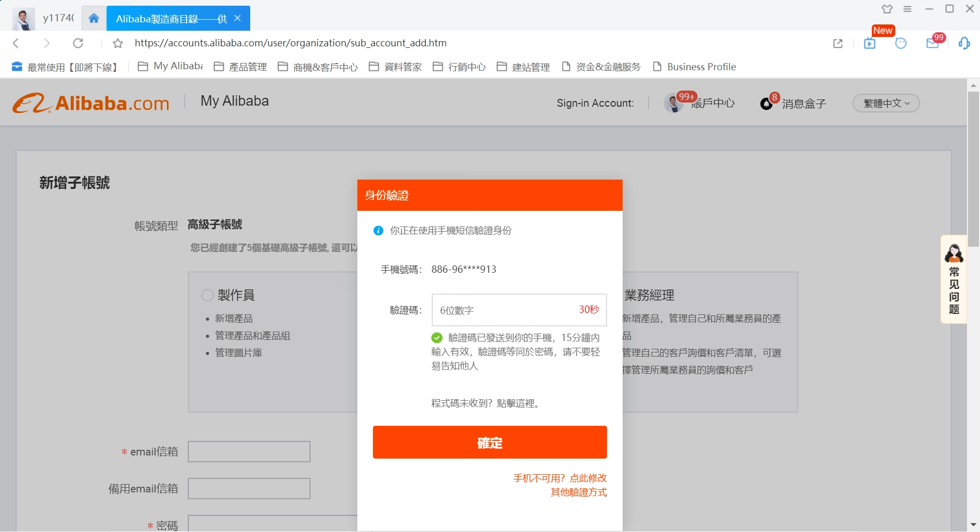
Task: Click the vertical scrollbar thumb
Action: [x=973, y=169]
